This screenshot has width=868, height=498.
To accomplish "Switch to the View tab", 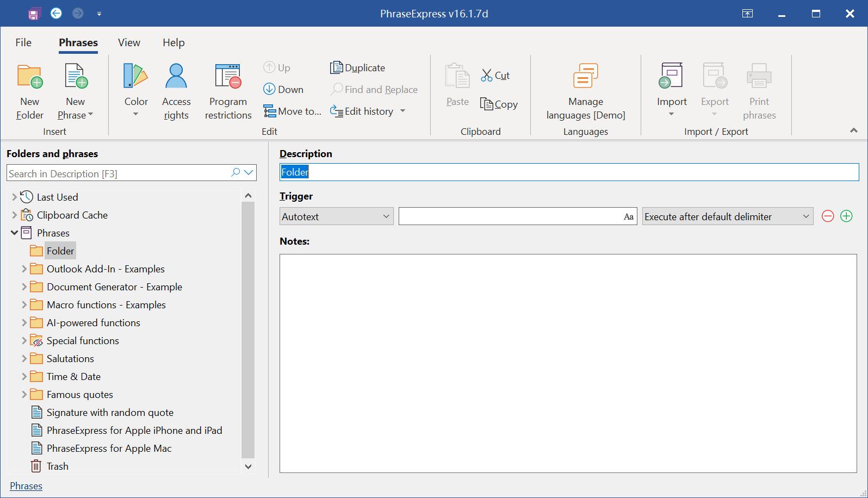I will click(x=129, y=42).
